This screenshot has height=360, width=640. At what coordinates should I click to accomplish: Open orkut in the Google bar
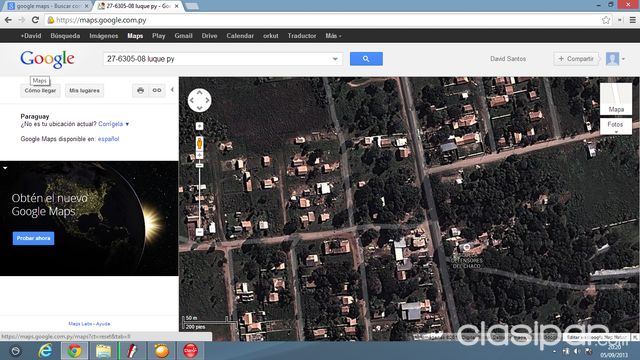point(271,36)
